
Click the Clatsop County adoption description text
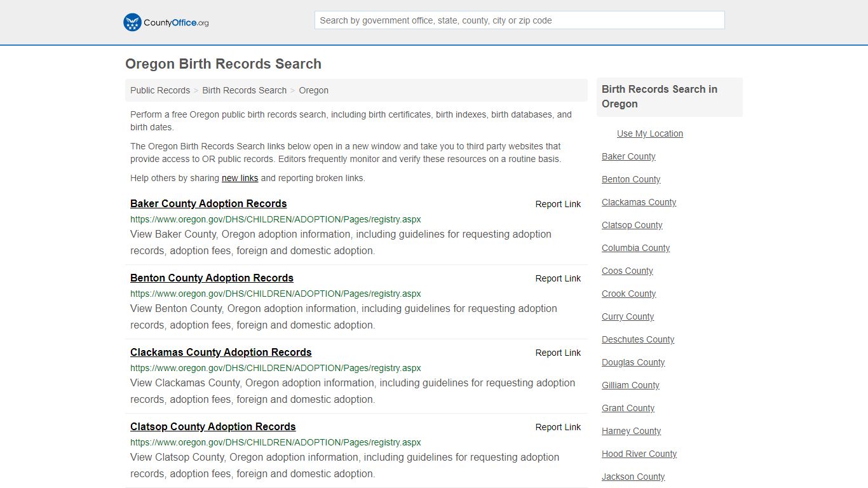tap(345, 465)
